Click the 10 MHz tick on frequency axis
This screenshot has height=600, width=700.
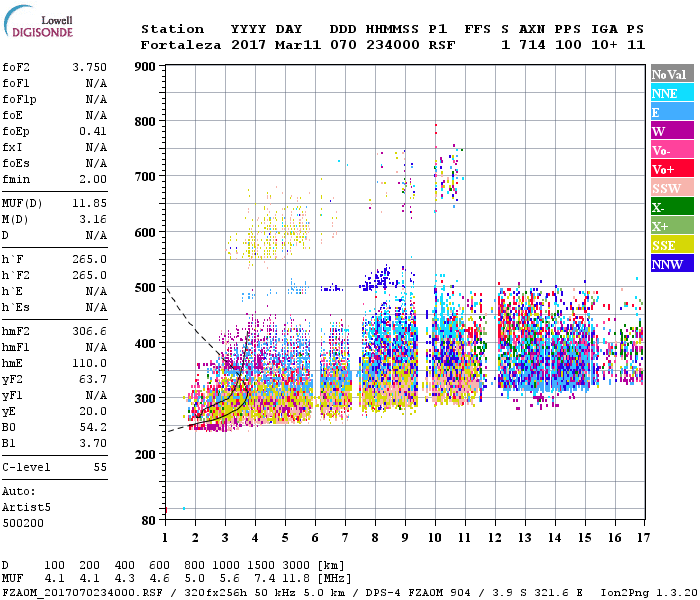[x=435, y=538]
